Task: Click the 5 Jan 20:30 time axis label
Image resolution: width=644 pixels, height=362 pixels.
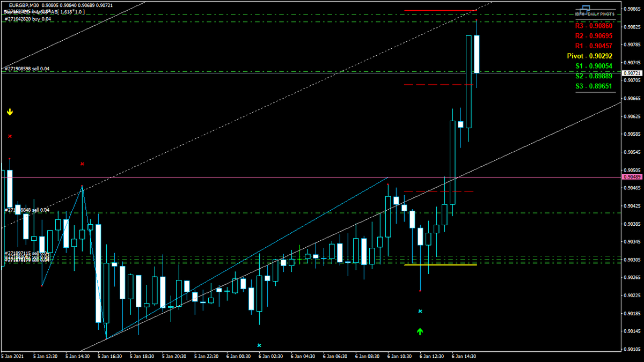Action: click(174, 356)
